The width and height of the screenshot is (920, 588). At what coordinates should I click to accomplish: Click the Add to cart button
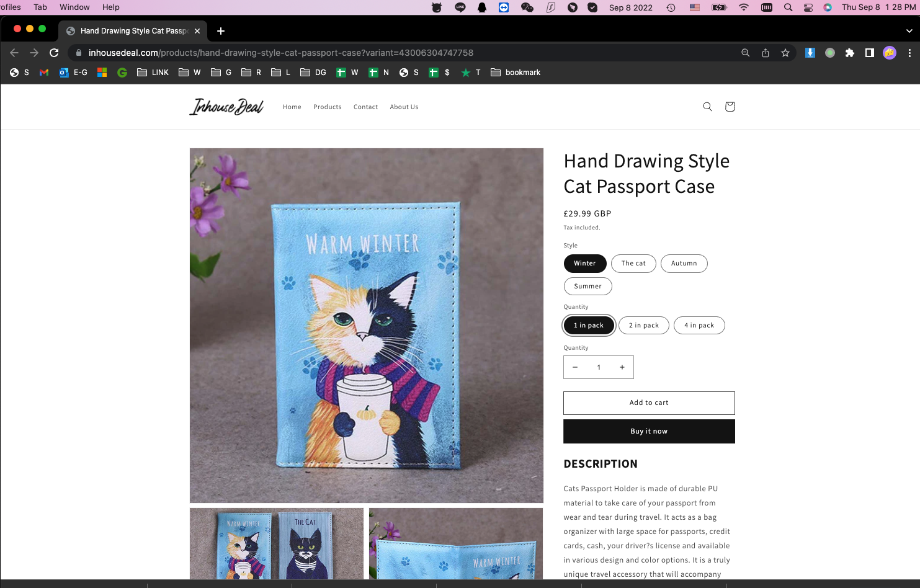pyautogui.click(x=649, y=403)
